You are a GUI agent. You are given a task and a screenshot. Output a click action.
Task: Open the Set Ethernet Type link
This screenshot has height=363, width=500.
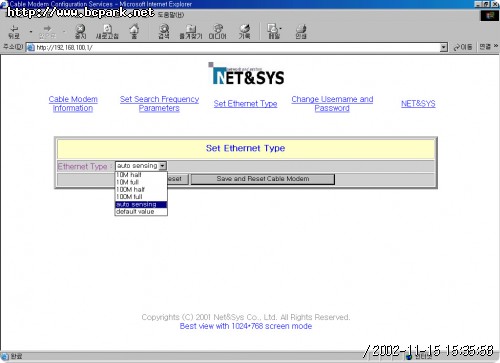pos(245,104)
